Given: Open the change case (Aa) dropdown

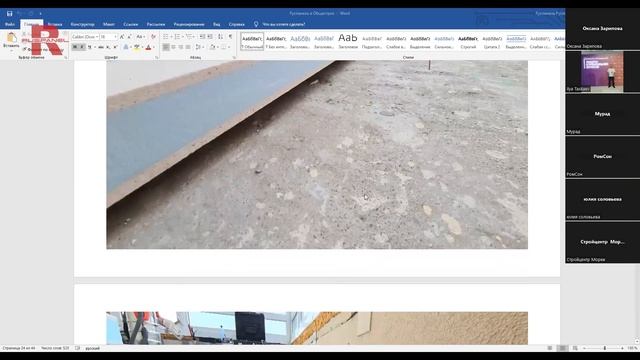Looking at the screenshot, I should click(x=140, y=37).
